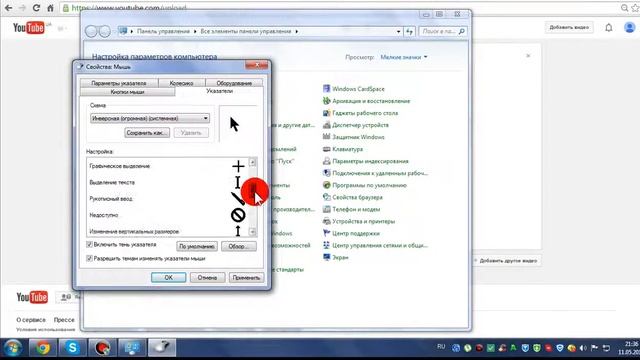Screen dimensions: 640x360
Task: Open Центр управления сетями item
Action: click(x=375, y=245)
